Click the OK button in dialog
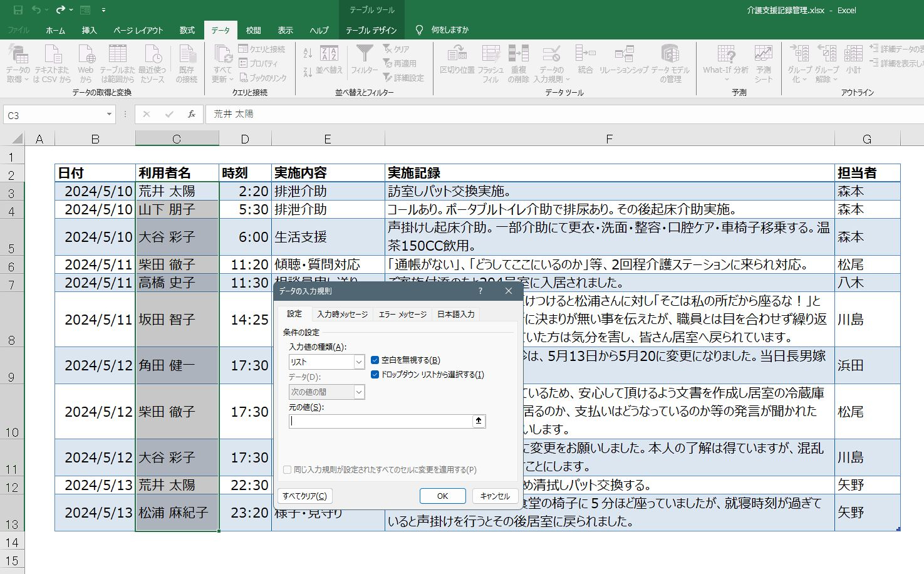The width and height of the screenshot is (924, 574). pos(442,496)
